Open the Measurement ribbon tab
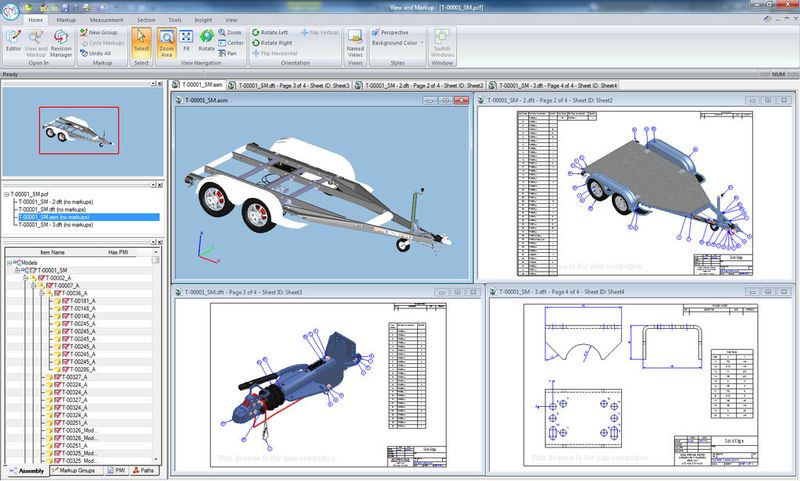 pos(107,20)
